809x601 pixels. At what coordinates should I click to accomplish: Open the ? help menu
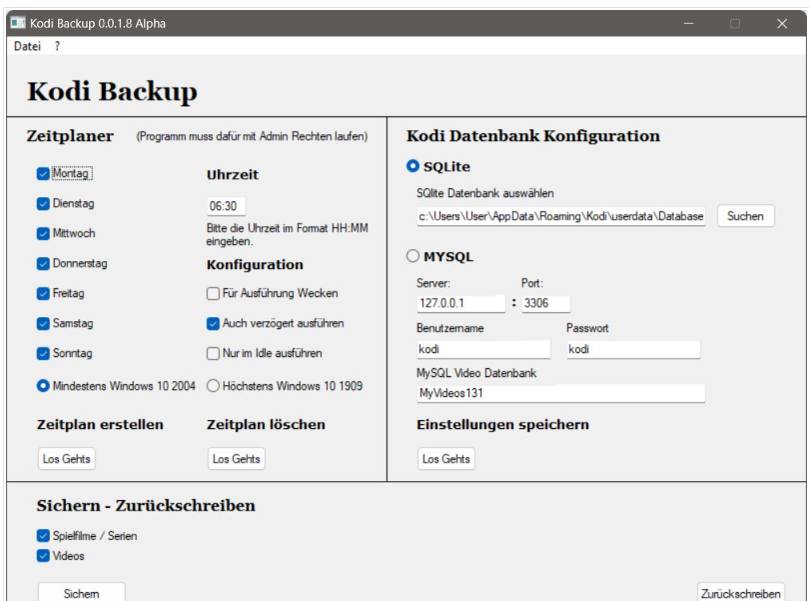(57, 46)
